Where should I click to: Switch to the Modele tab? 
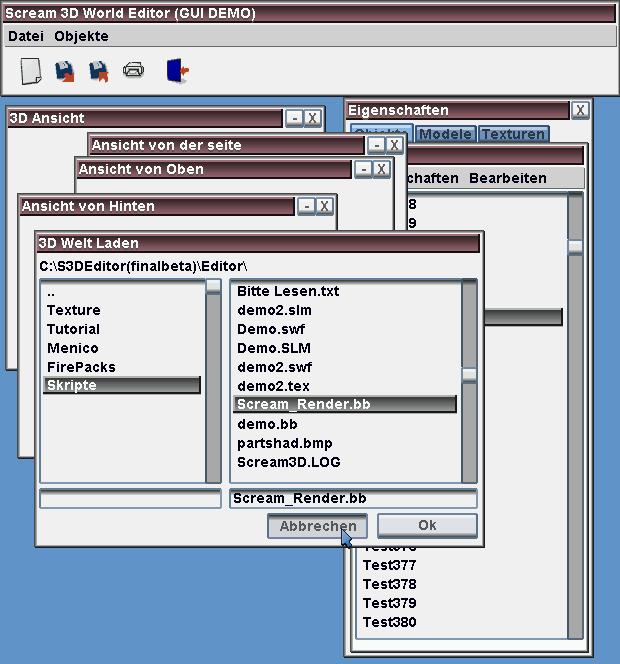click(445, 134)
